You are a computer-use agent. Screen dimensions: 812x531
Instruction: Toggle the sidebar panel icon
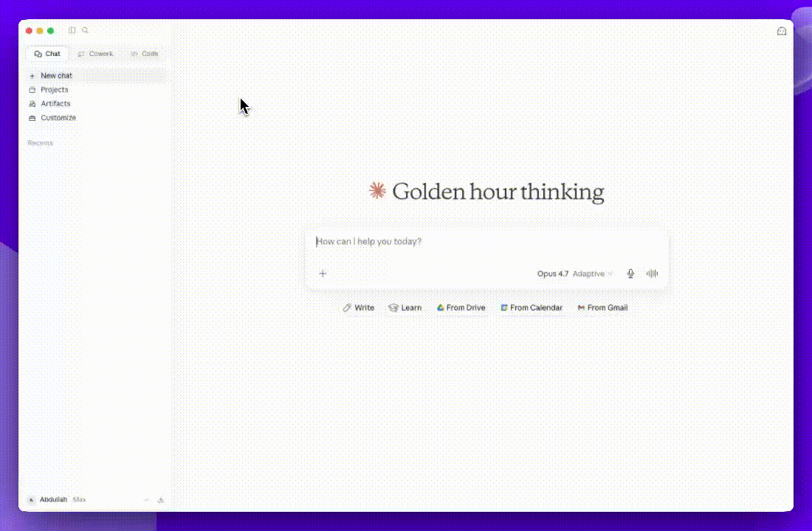click(x=72, y=30)
